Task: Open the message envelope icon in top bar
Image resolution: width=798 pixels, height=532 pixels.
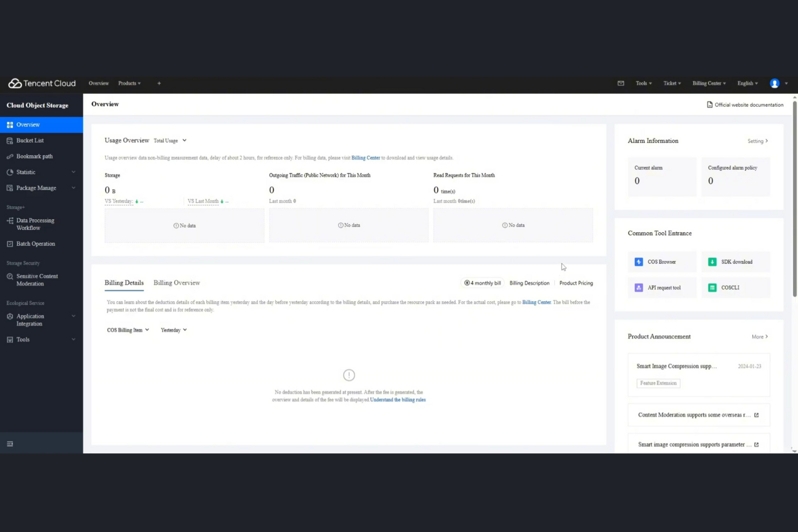Action: (x=621, y=83)
